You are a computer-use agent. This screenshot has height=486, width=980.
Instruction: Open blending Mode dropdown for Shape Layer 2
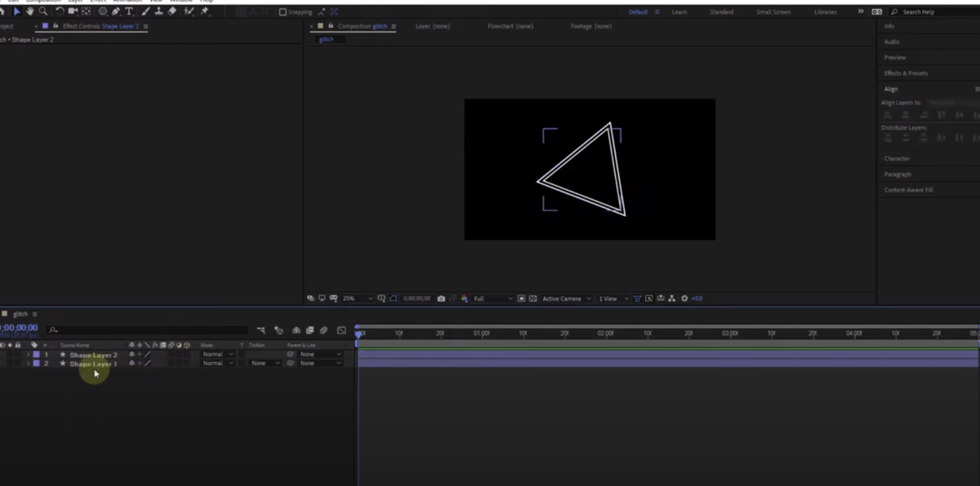[218, 354]
